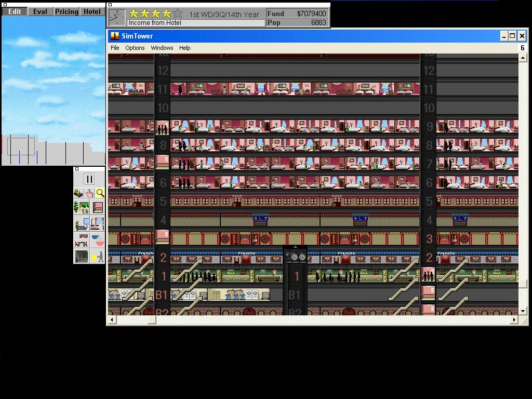Screen dimensions: 532x399
Task: Open the File menu
Action: (115, 48)
